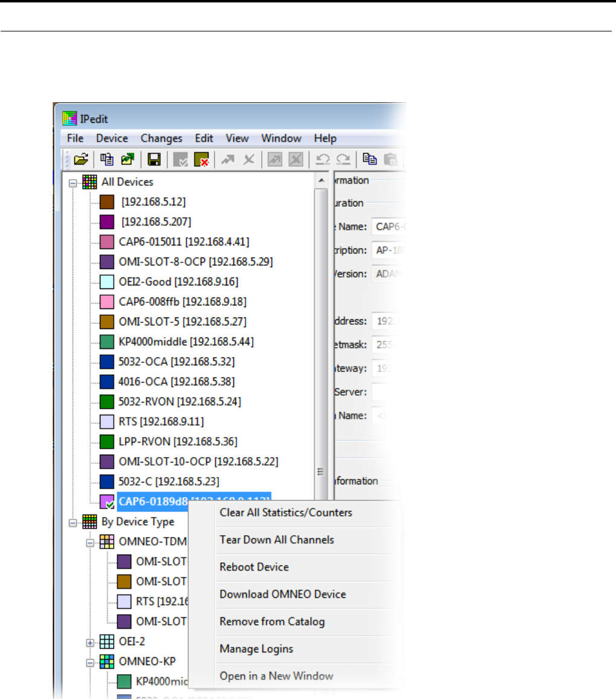616x699 pixels.
Task: Click the green arrow export toolbar icon
Action: (128, 159)
